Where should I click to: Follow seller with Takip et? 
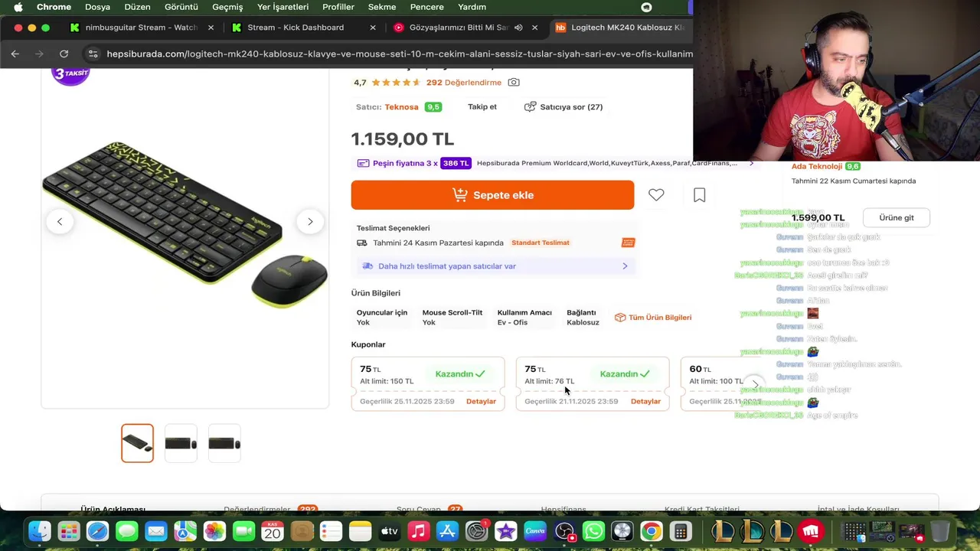pos(482,107)
